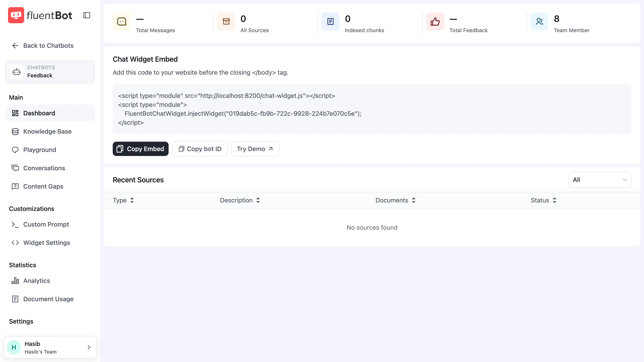Click the All Sources archive box icon
This screenshot has width=644, height=362.
click(226, 21)
